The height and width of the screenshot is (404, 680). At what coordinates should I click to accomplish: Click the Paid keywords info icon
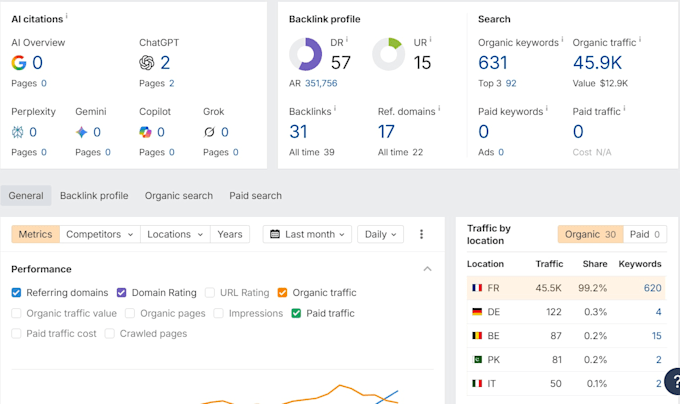click(547, 109)
